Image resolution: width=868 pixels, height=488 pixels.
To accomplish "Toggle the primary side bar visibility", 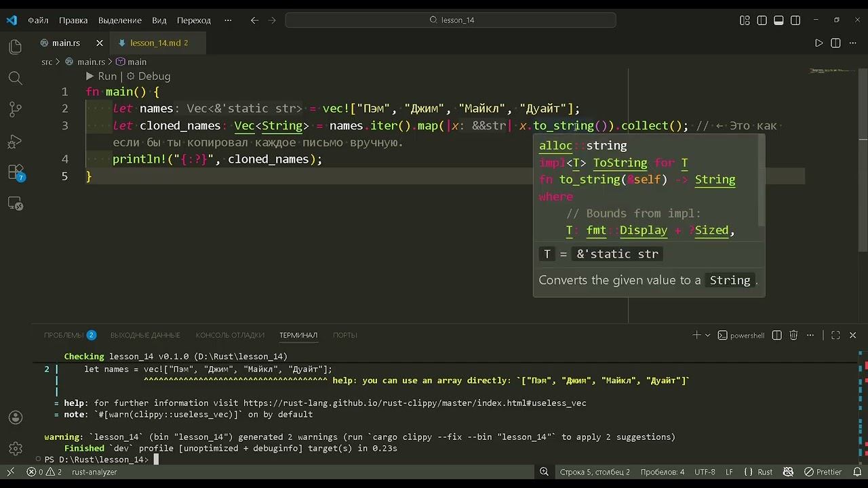I will [x=762, y=20].
